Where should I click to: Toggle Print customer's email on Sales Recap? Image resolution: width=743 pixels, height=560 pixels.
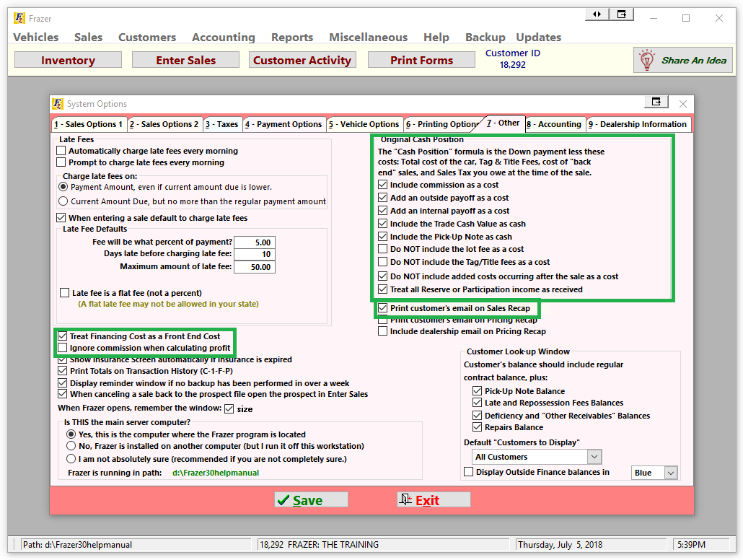pos(383,308)
